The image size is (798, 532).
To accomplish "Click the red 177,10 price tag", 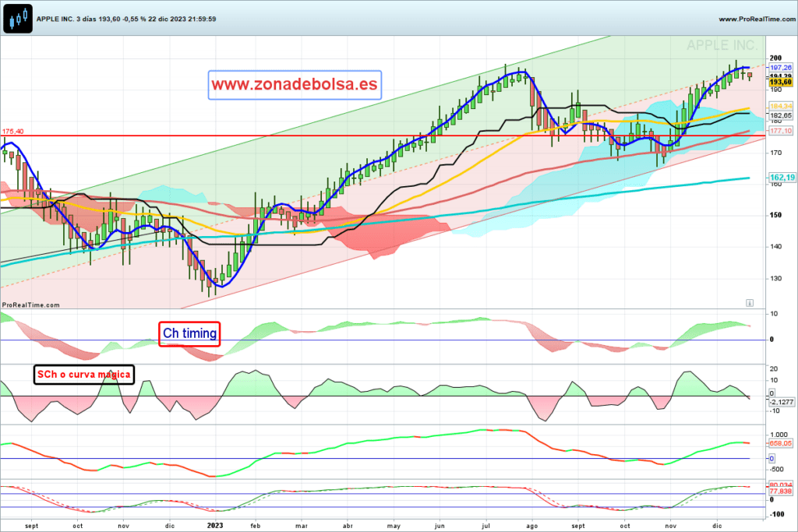I will pos(781,131).
